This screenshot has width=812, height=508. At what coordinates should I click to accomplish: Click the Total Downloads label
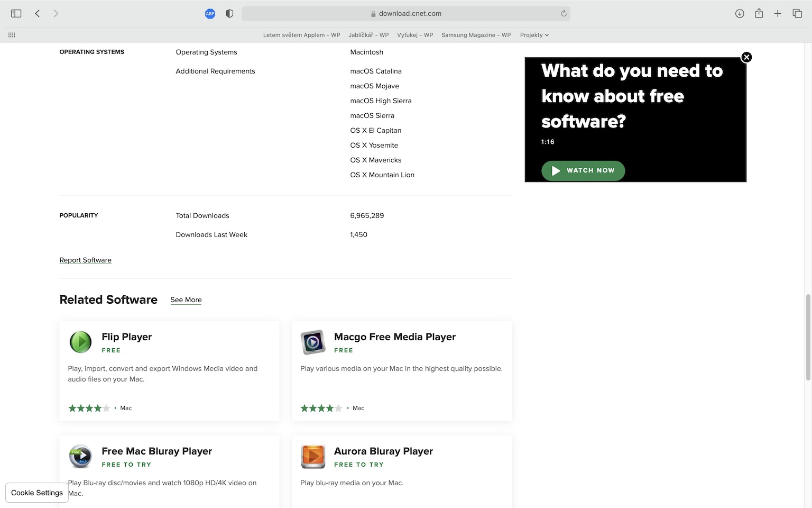pos(202,215)
